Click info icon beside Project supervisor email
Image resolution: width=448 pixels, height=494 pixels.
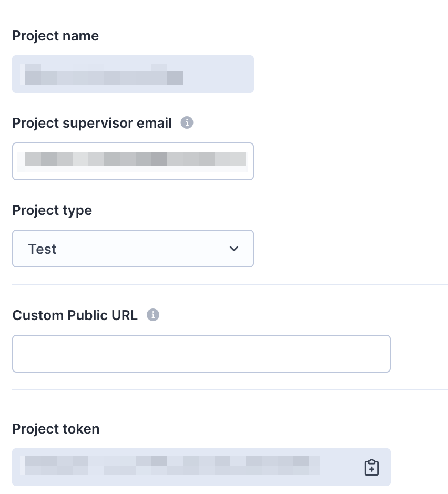[x=187, y=122]
